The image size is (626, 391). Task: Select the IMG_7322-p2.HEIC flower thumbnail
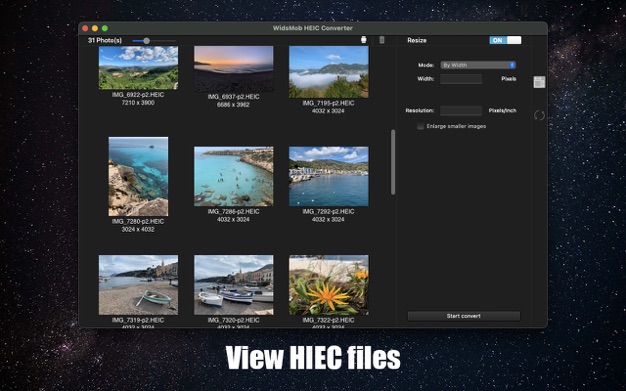(329, 285)
